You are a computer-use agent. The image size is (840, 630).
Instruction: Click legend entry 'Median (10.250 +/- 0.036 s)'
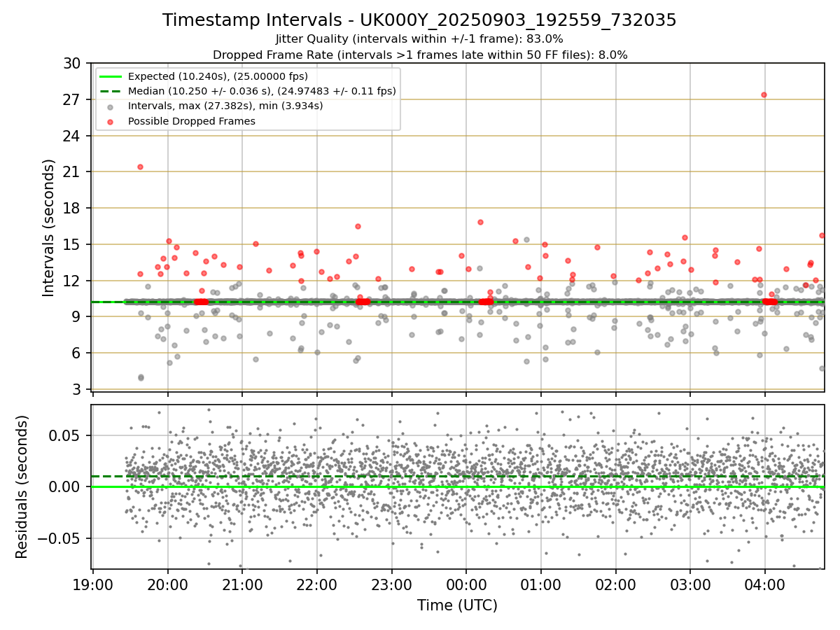tap(262, 91)
